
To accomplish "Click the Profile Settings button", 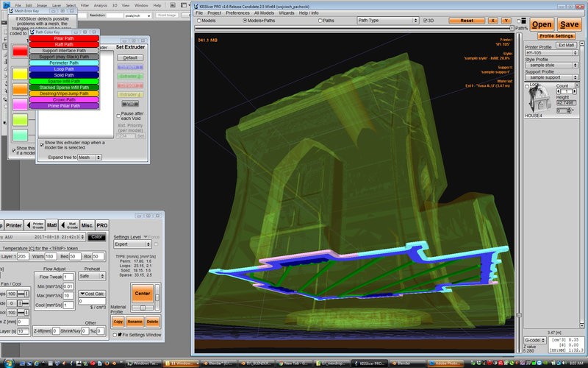I will pos(556,36).
